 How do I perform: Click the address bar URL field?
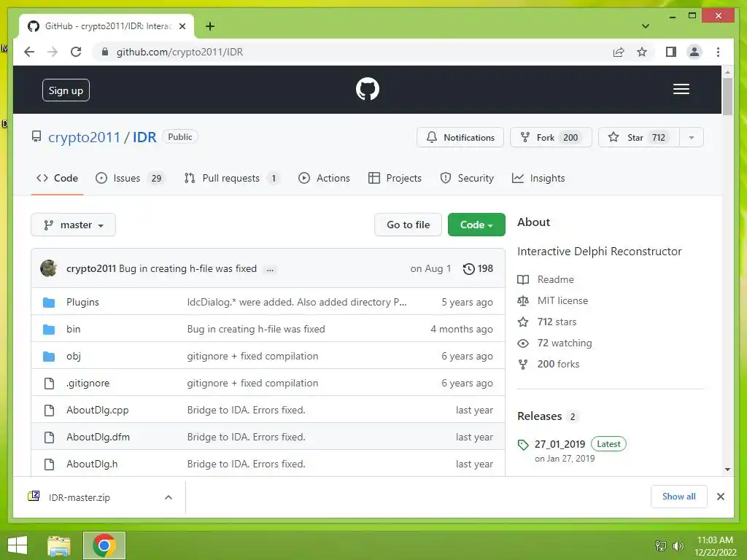[352, 52]
